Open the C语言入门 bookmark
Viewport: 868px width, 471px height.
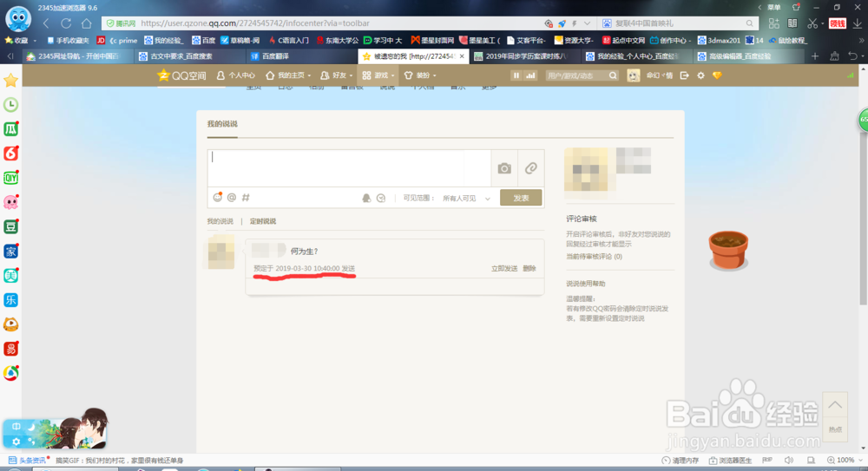(x=288, y=41)
